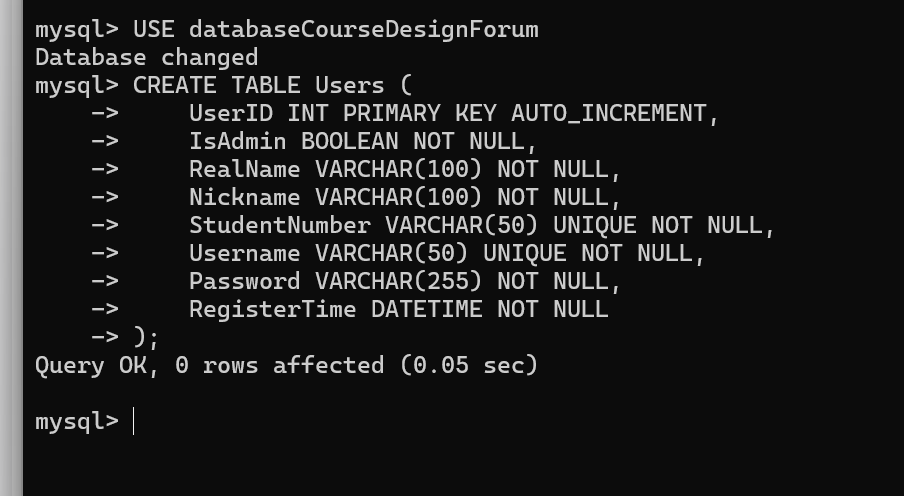Click the Password column name
The width and height of the screenshot is (904, 496).
(244, 281)
